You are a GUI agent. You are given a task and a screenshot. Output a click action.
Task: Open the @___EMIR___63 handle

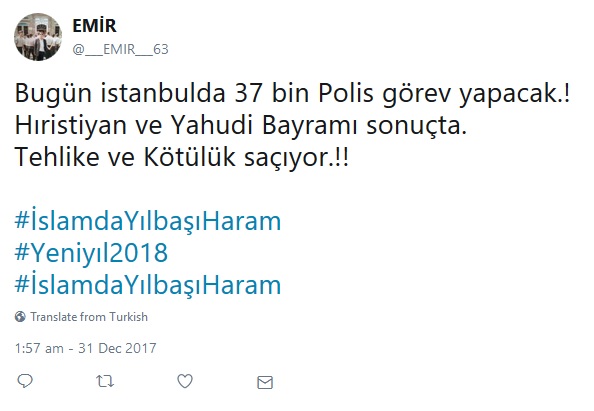(x=120, y=49)
